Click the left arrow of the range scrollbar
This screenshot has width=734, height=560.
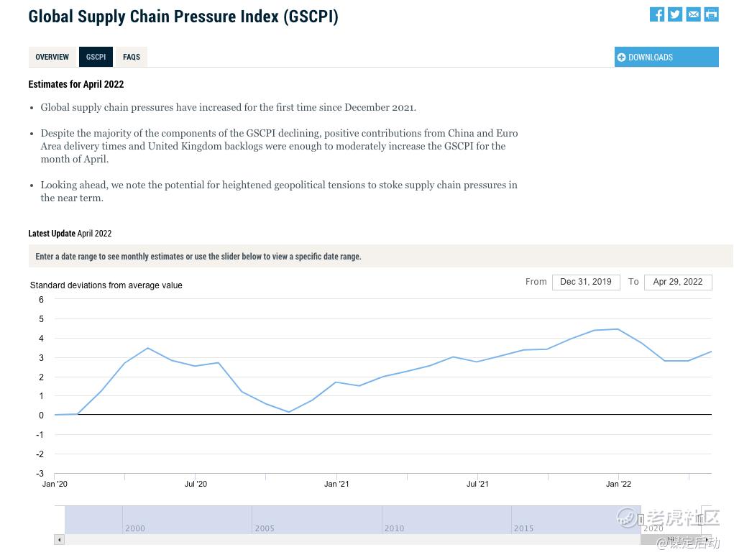click(60, 539)
